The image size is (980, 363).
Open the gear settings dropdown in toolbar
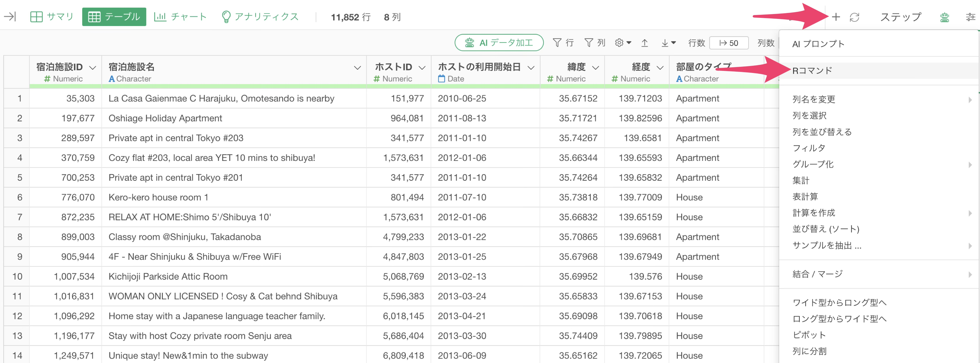tap(623, 43)
